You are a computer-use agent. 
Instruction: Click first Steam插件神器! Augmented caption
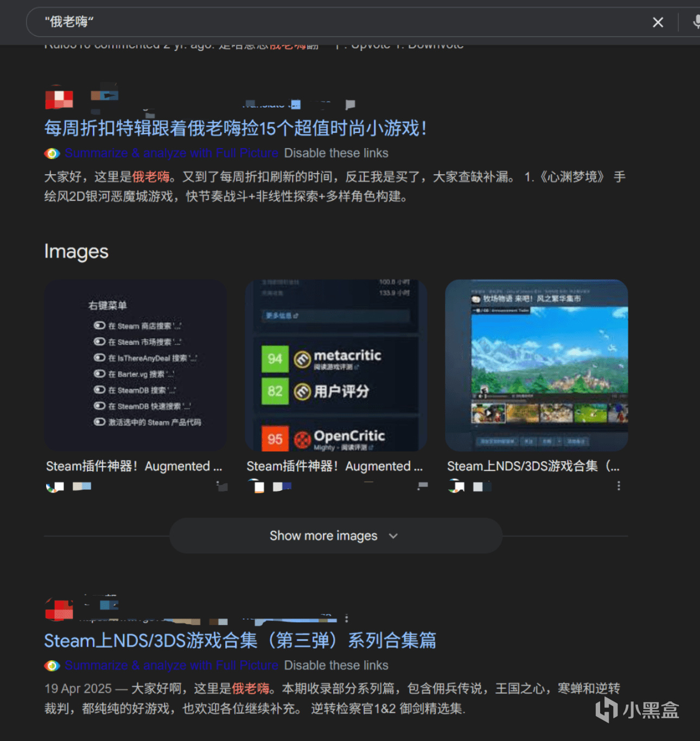(134, 466)
